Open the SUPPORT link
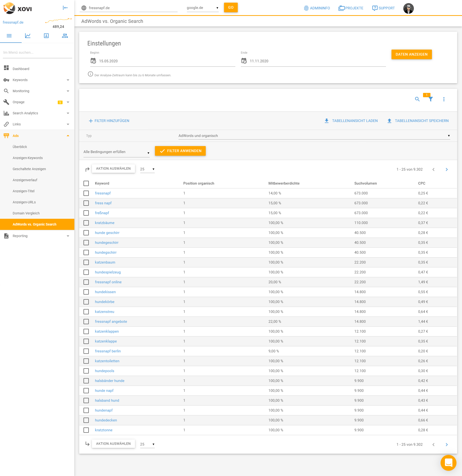462x476 pixels. [383, 8]
